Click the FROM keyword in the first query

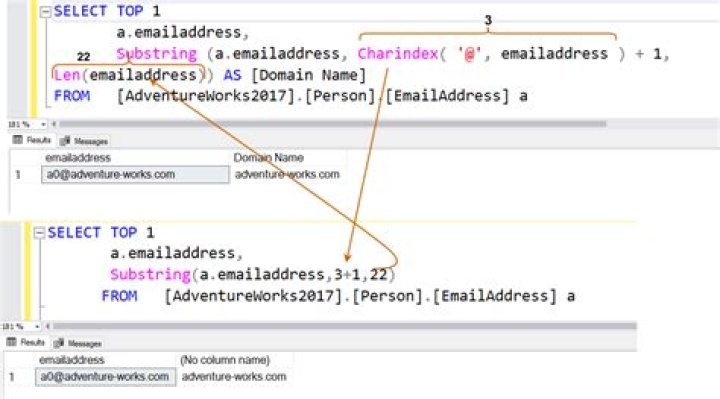pos(72,96)
